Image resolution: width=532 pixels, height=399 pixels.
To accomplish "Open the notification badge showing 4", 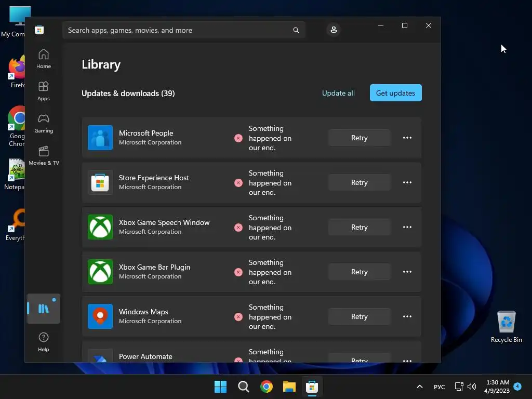I will click(x=517, y=387).
